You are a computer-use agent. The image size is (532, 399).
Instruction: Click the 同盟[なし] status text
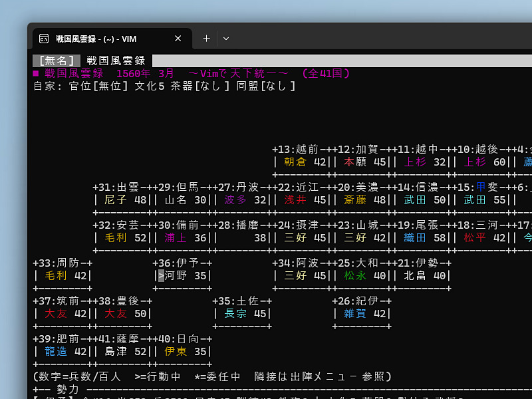point(265,86)
